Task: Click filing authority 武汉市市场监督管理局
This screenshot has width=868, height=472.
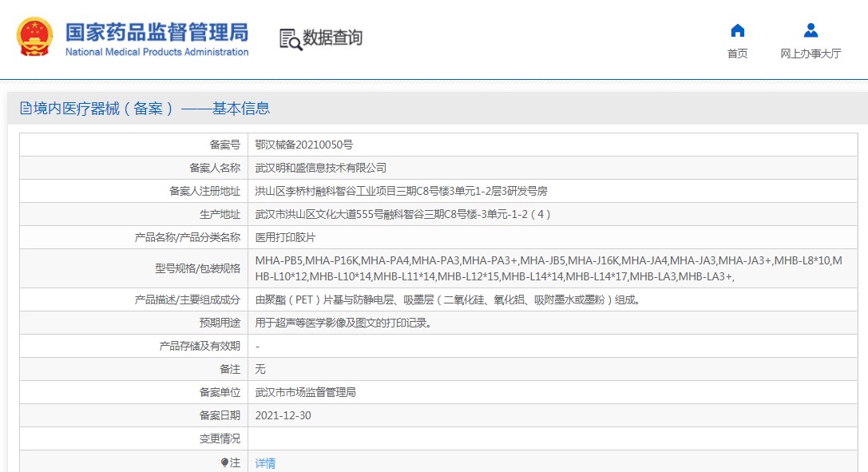Action: coord(306,392)
